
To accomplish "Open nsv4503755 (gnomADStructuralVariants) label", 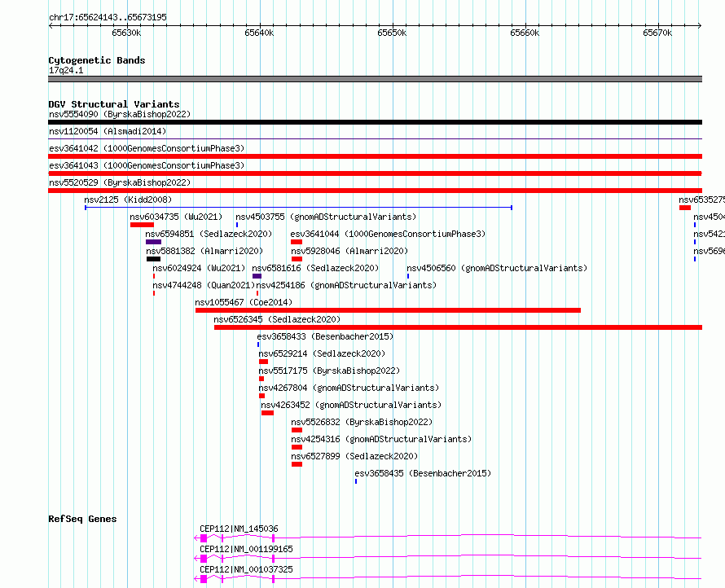I will coord(326,217).
